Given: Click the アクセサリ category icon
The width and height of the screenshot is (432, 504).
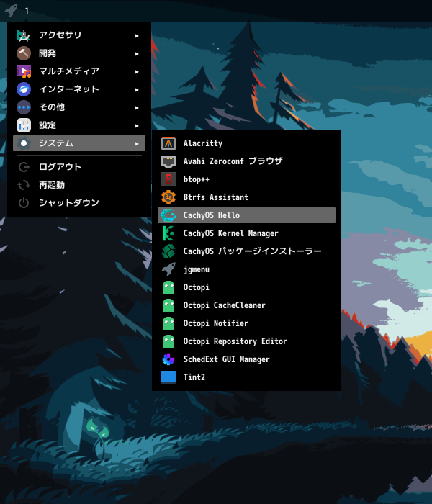Looking at the screenshot, I should coord(24,35).
